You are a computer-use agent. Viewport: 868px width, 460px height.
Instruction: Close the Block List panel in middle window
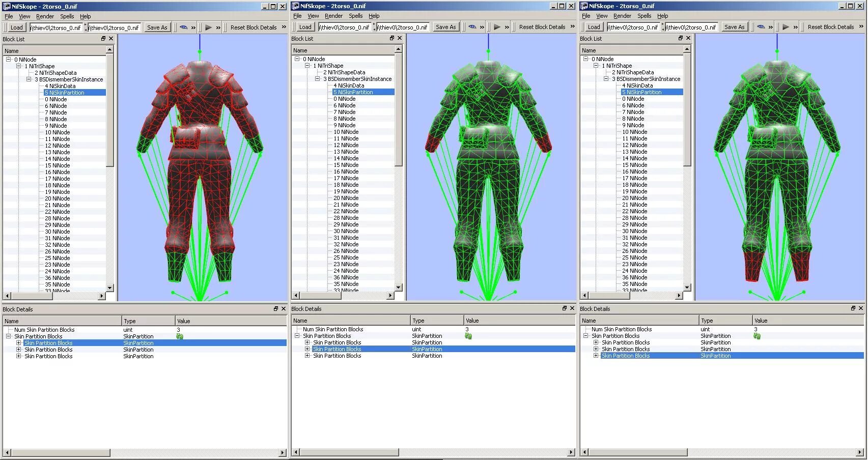click(x=400, y=38)
